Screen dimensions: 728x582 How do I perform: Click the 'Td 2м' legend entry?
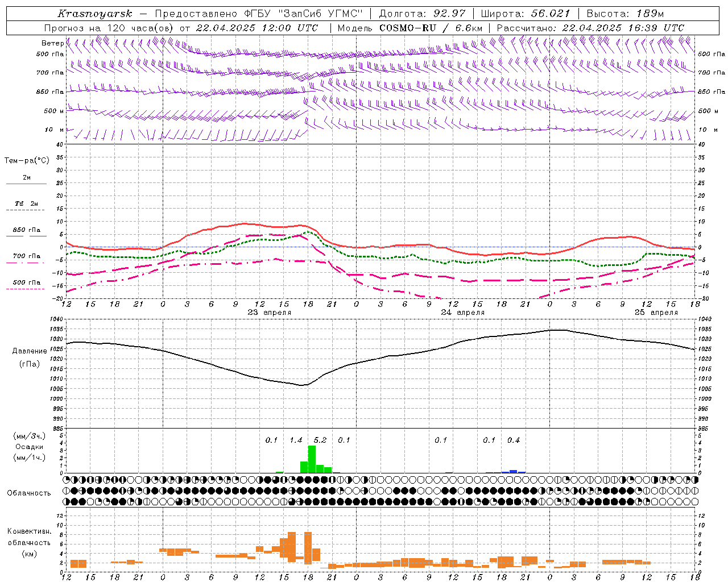pyautogui.click(x=27, y=203)
